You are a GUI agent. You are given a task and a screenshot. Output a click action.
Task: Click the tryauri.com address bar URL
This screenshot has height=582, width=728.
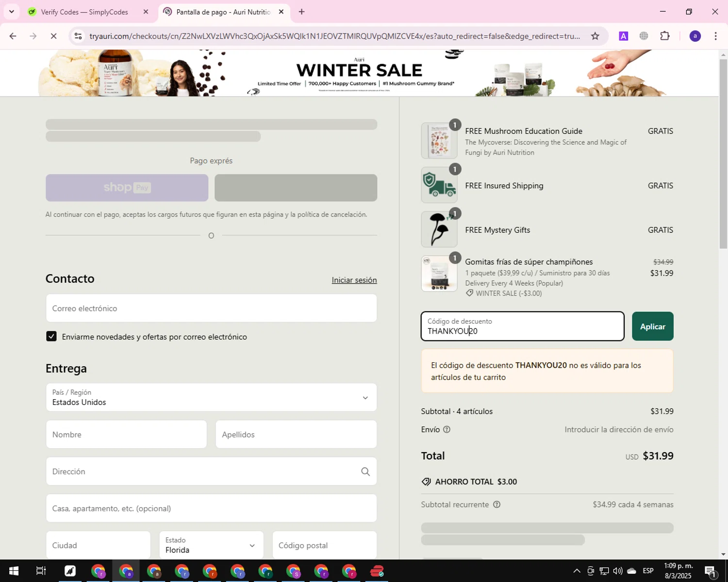pos(334,36)
